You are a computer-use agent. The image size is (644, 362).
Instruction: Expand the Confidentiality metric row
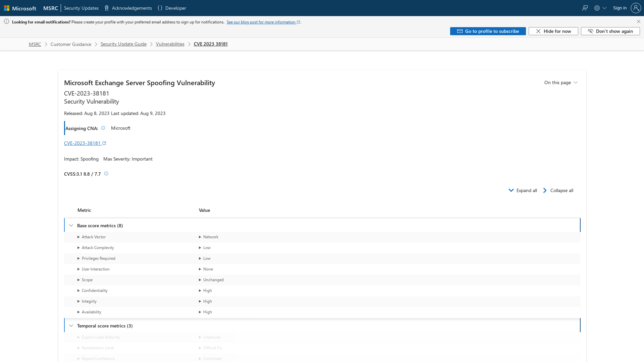pyautogui.click(x=92, y=291)
